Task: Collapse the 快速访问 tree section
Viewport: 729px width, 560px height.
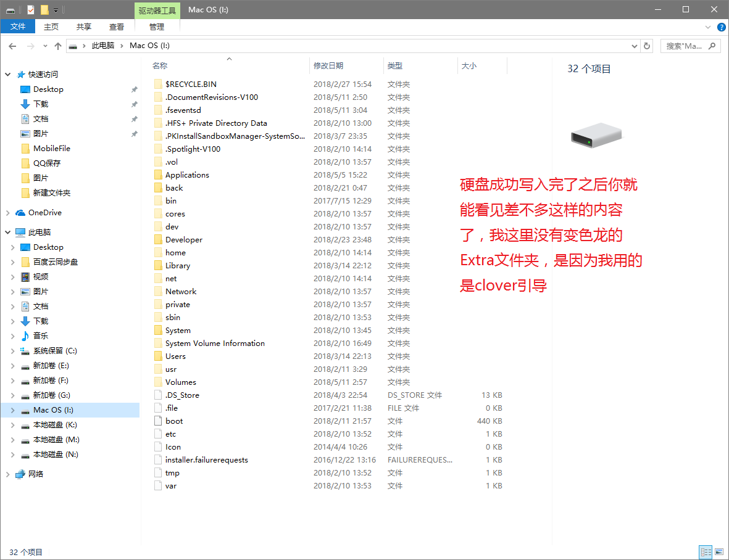Action: pyautogui.click(x=8, y=74)
